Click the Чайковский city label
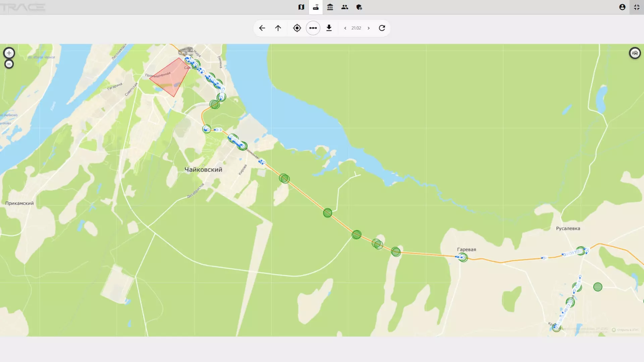Screen dimensions: 644x362 [203, 170]
